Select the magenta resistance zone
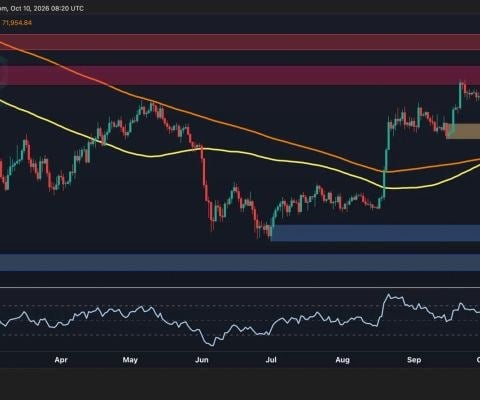Screen dimensions: 480x400 pos(240,75)
